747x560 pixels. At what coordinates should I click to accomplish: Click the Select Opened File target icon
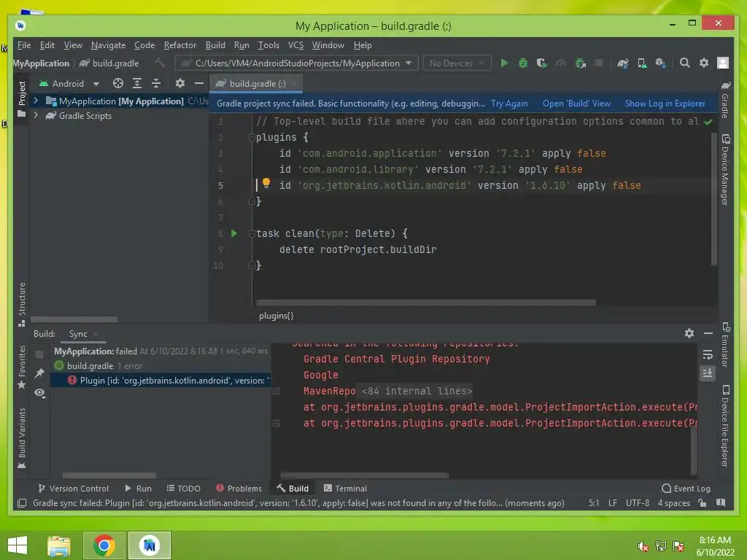(118, 83)
